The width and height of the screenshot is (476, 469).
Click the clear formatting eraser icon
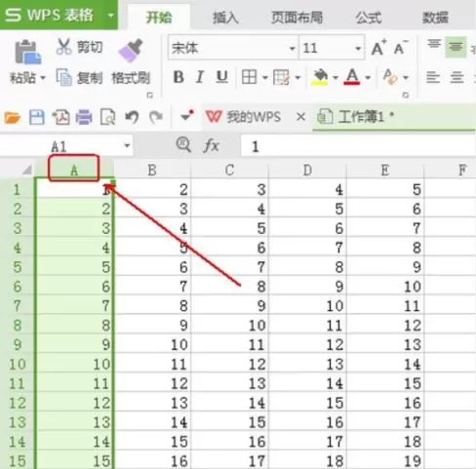click(x=390, y=77)
